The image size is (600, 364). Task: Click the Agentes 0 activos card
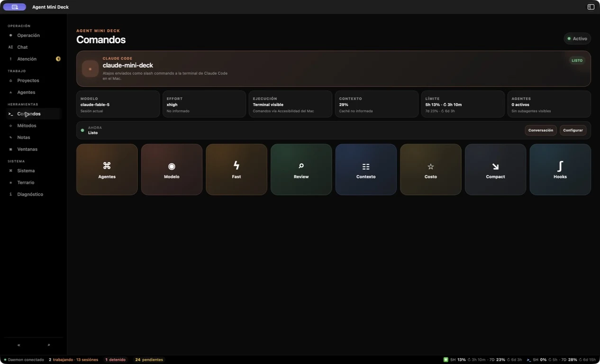549,104
